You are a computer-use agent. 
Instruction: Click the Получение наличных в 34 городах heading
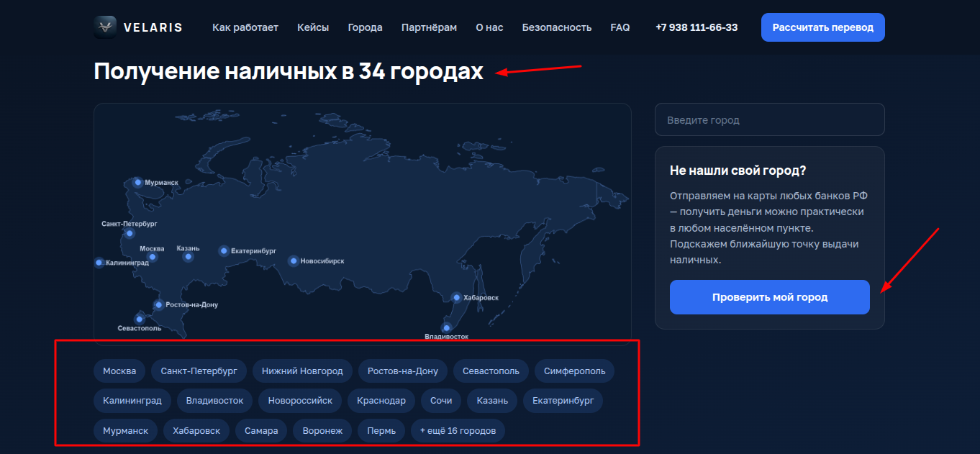tap(289, 71)
